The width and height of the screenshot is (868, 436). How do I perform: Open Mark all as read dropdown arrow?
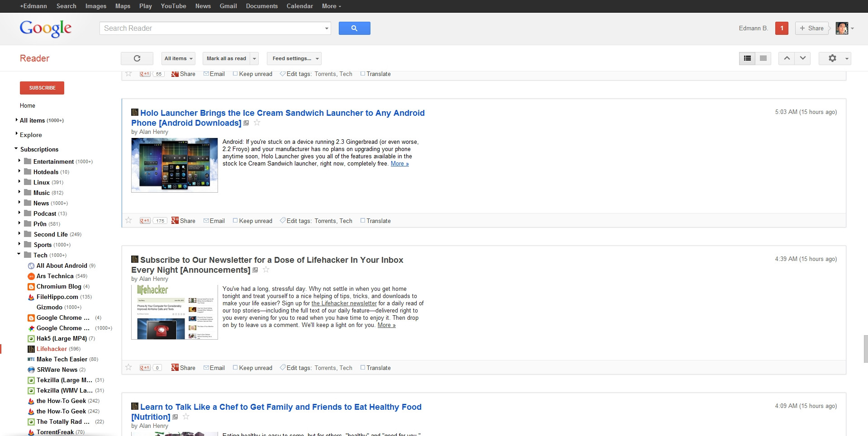[x=254, y=58]
